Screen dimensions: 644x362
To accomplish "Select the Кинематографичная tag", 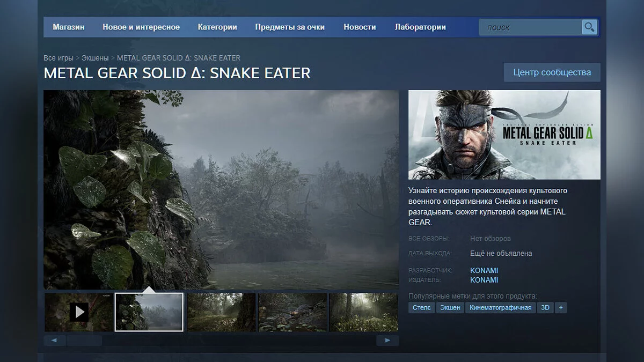I will pyautogui.click(x=501, y=308).
